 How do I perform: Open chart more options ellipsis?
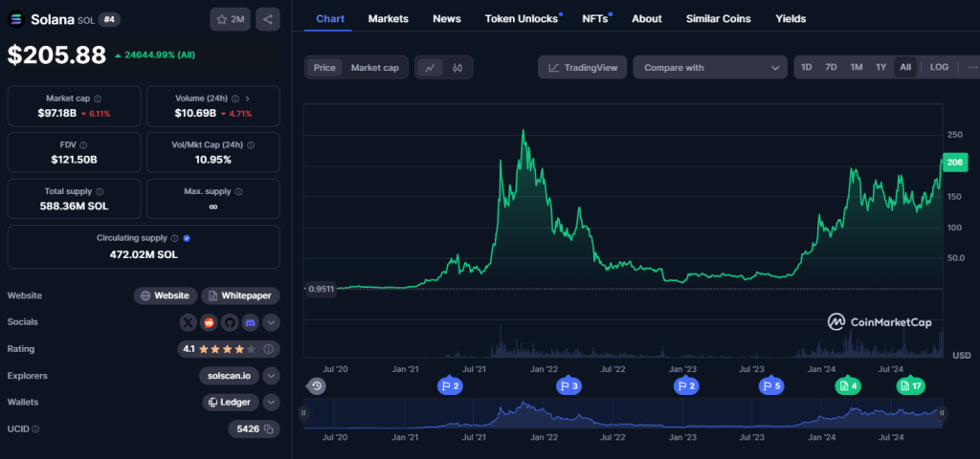click(x=972, y=68)
